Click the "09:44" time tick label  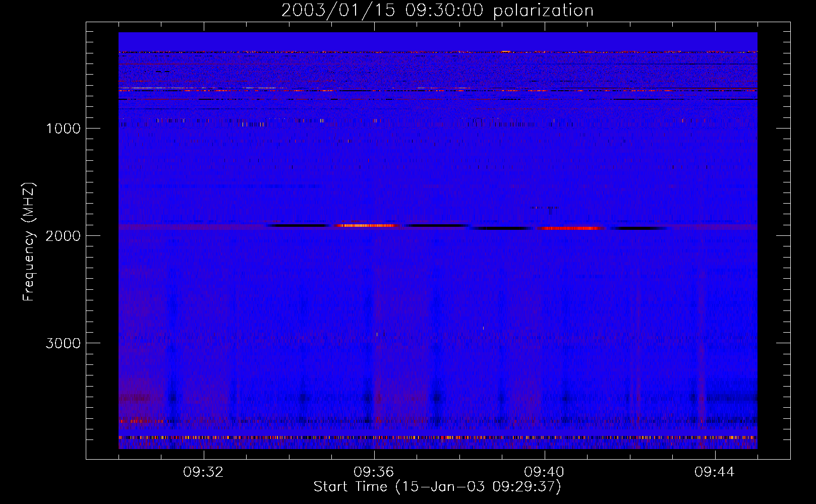715,472
